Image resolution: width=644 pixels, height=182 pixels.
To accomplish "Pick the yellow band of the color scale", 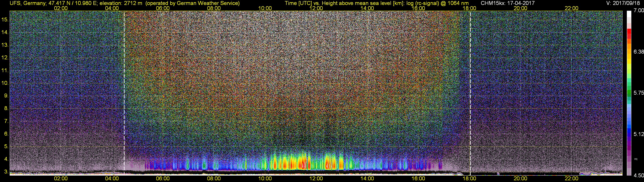I will pyautogui.click(x=629, y=62).
